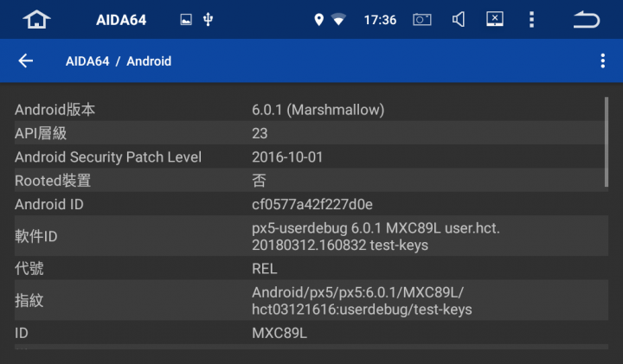Tap the location pin status icon
The width and height of the screenshot is (623, 364).
tap(318, 19)
